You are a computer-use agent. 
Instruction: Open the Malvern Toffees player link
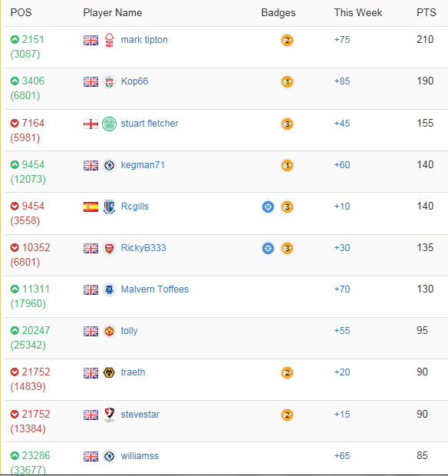tap(155, 289)
